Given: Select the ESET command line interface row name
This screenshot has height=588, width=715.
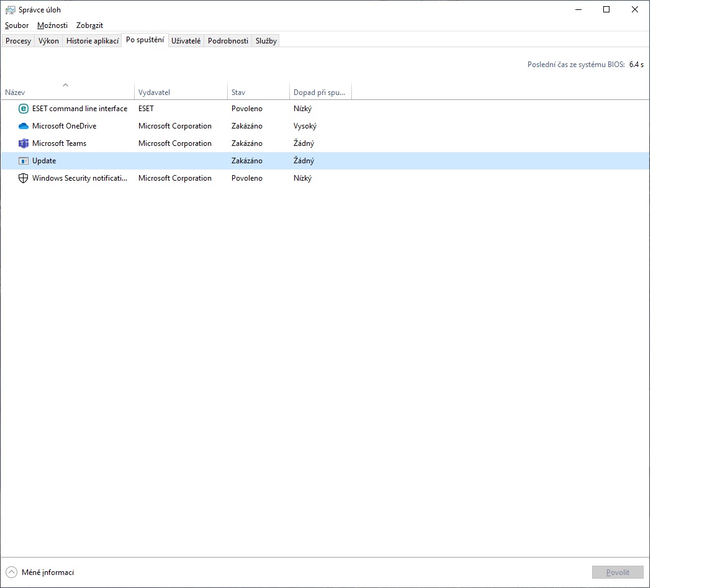Looking at the screenshot, I should point(80,109).
